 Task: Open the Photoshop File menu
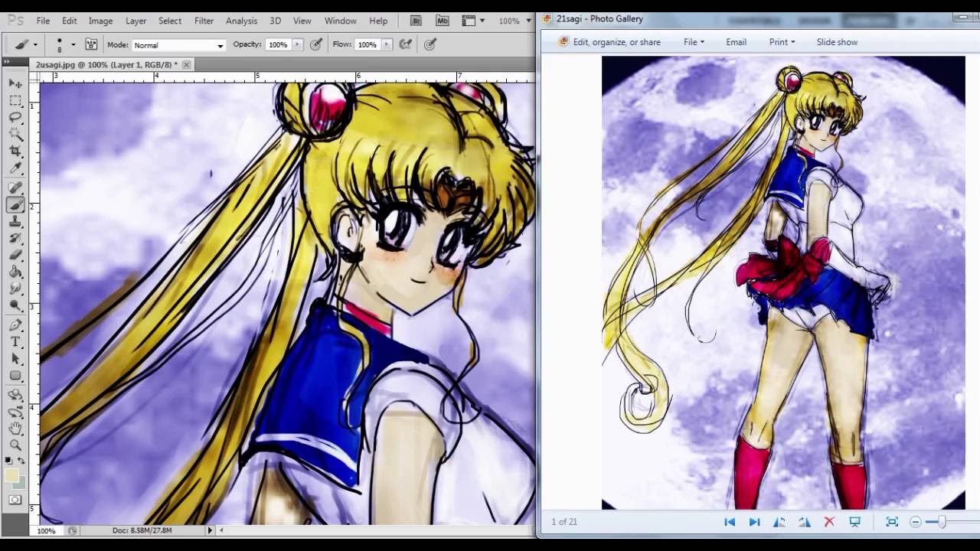[43, 21]
